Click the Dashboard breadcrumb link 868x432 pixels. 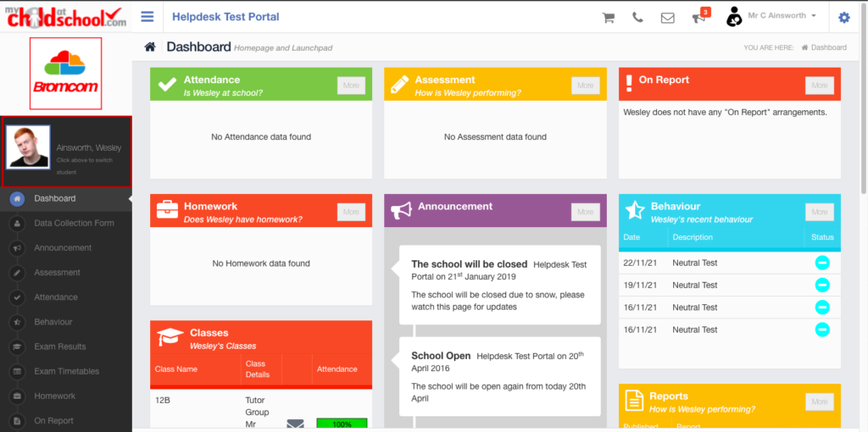click(828, 47)
